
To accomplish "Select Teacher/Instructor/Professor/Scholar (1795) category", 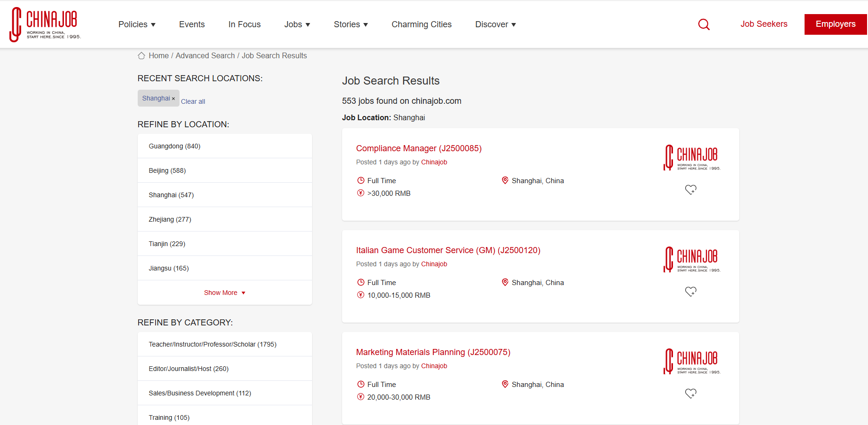I will coord(225,344).
